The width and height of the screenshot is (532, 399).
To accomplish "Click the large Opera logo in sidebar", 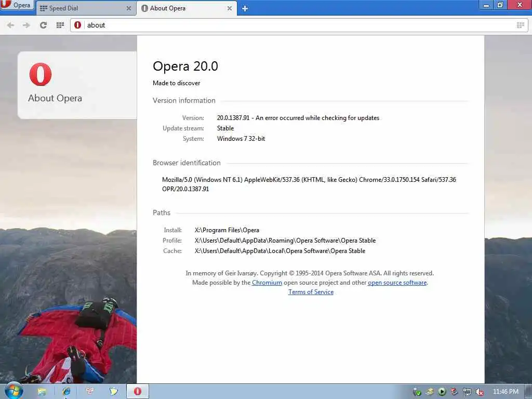I will [x=41, y=74].
